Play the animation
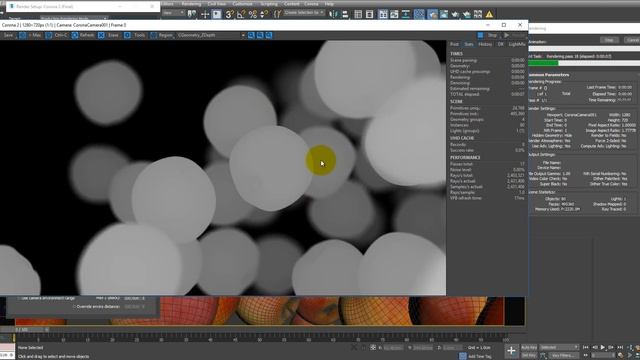 [x=602, y=347]
